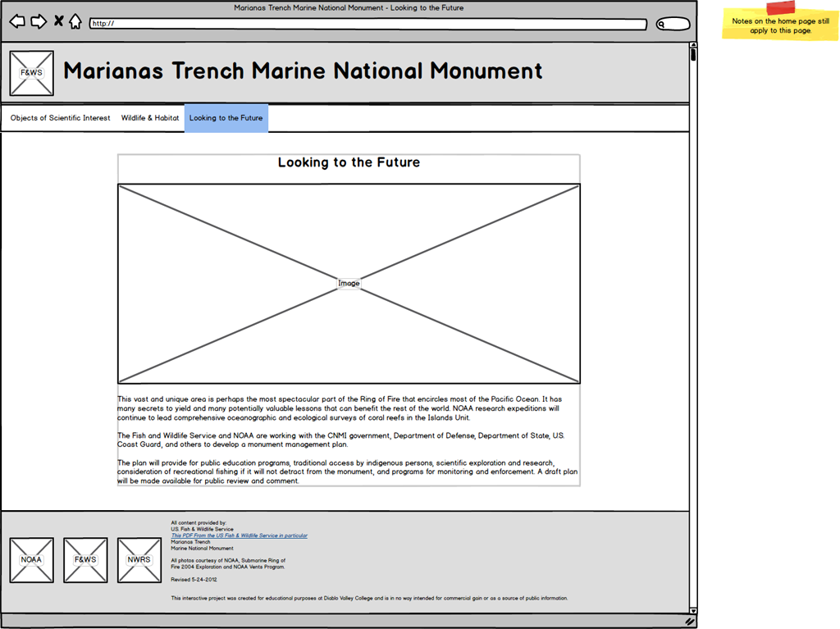Click the Marianas Trench Marine National Monument heading

click(x=303, y=71)
